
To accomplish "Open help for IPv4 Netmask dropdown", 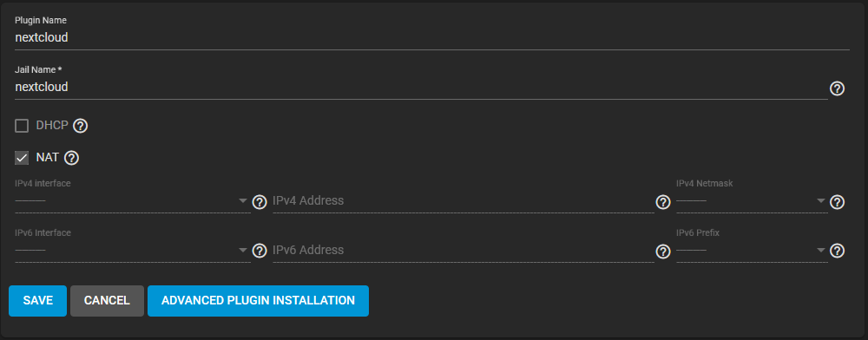I will tap(837, 202).
